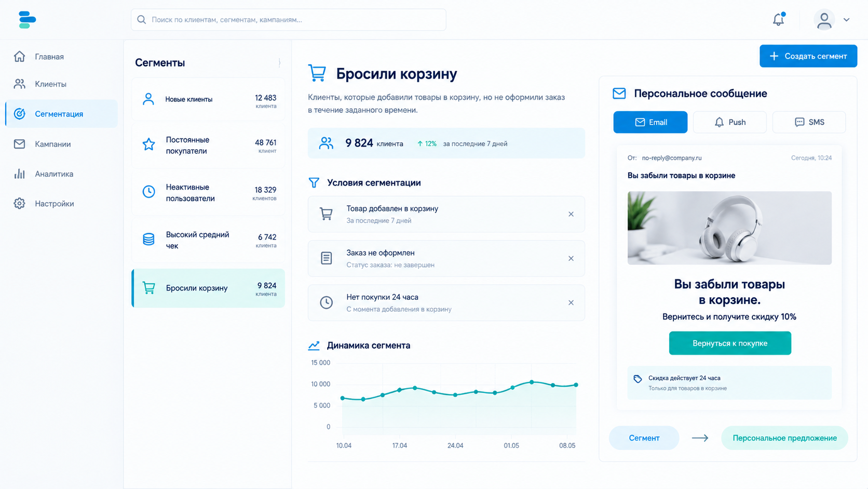Viewport: 868px width, 489px height.
Task: Select the Постоянные покупатели segment
Action: tap(208, 146)
